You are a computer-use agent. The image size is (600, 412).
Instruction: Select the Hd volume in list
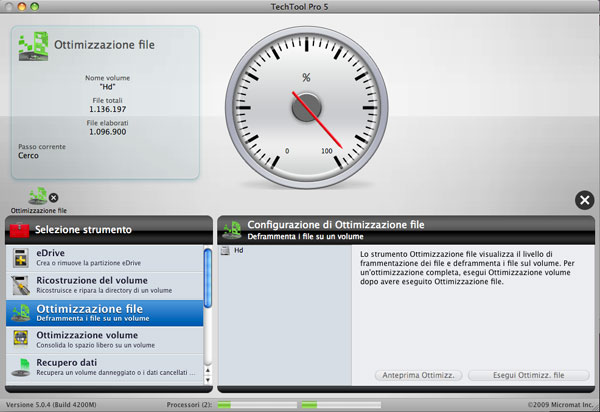coord(285,251)
